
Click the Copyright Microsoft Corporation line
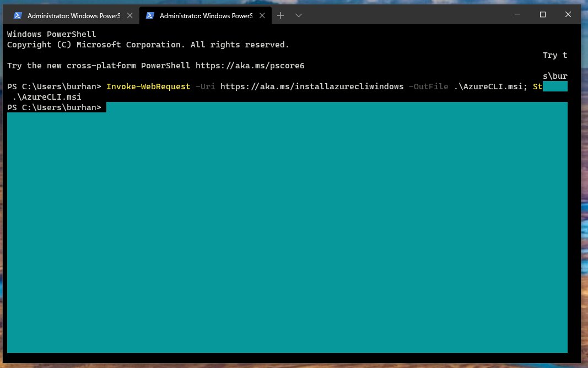click(148, 45)
